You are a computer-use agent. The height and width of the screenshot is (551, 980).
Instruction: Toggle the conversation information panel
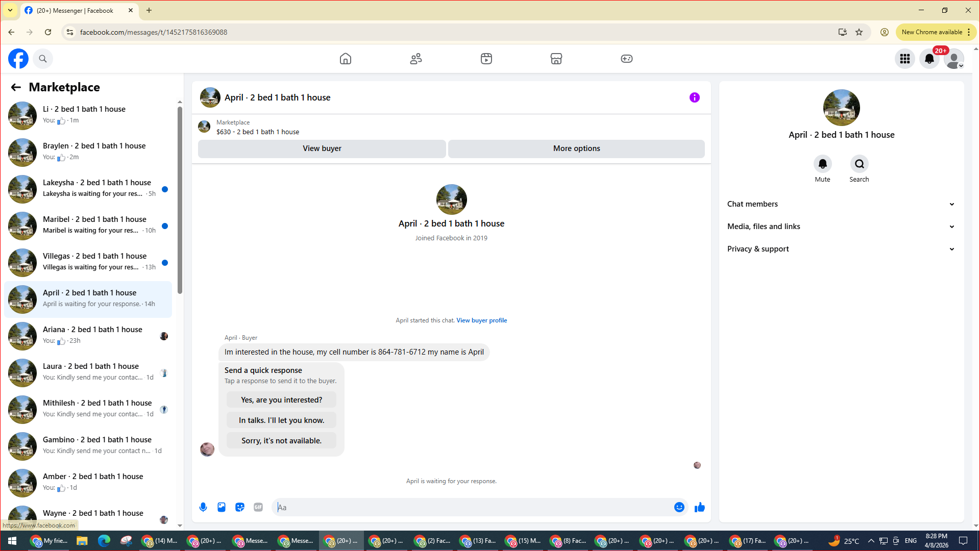pyautogui.click(x=695, y=97)
